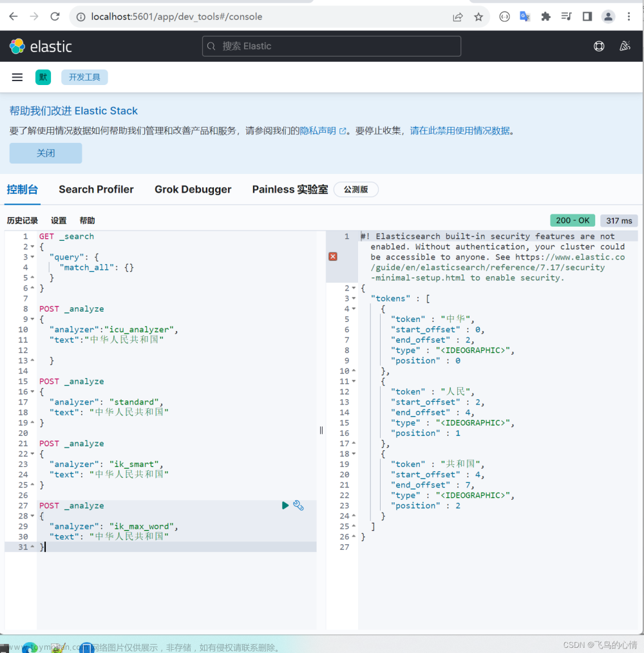The width and height of the screenshot is (644, 653).
Task: Click "end_offset" : 7 in output
Action: point(432,485)
